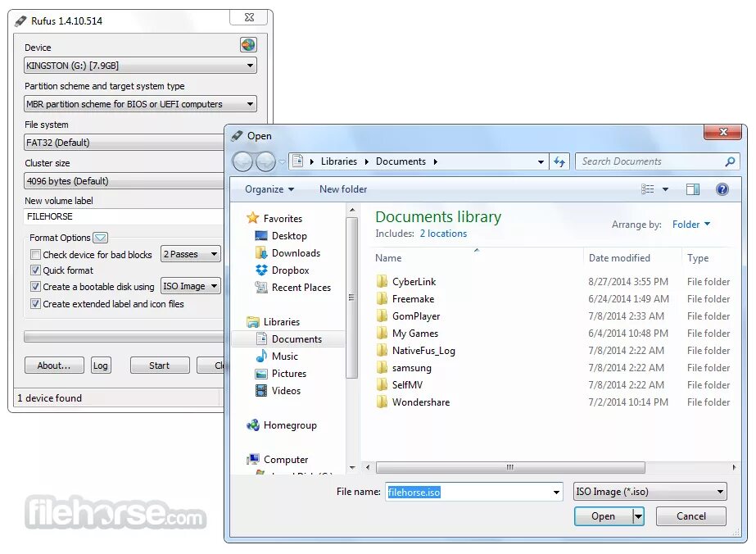Click the Rufus progress bar
Image resolution: width=756 pixels, height=554 pixels.
124,337
